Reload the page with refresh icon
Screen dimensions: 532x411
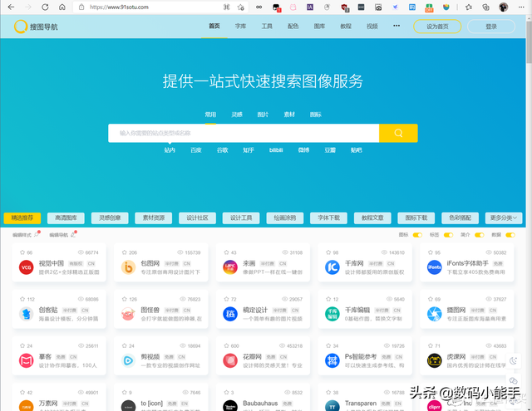45,7
